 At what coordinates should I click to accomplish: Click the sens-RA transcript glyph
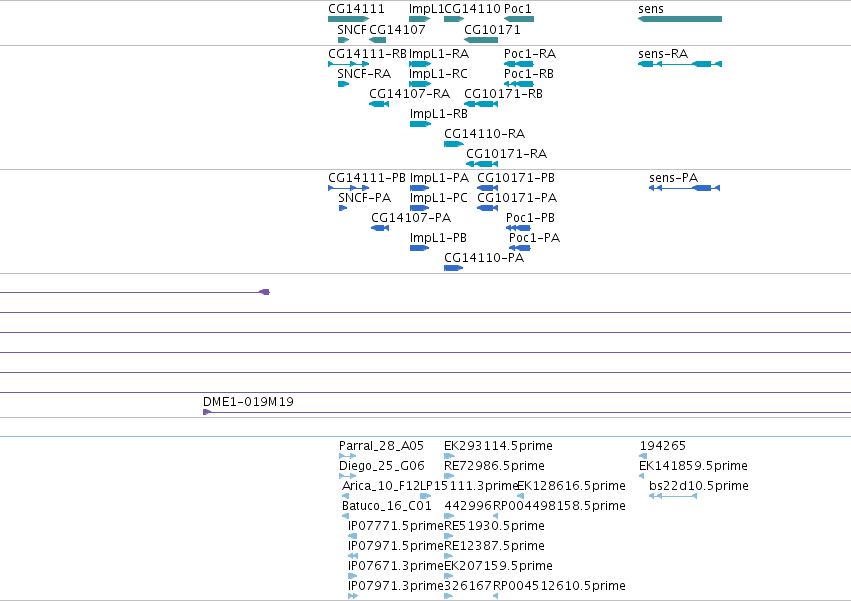tap(680, 64)
